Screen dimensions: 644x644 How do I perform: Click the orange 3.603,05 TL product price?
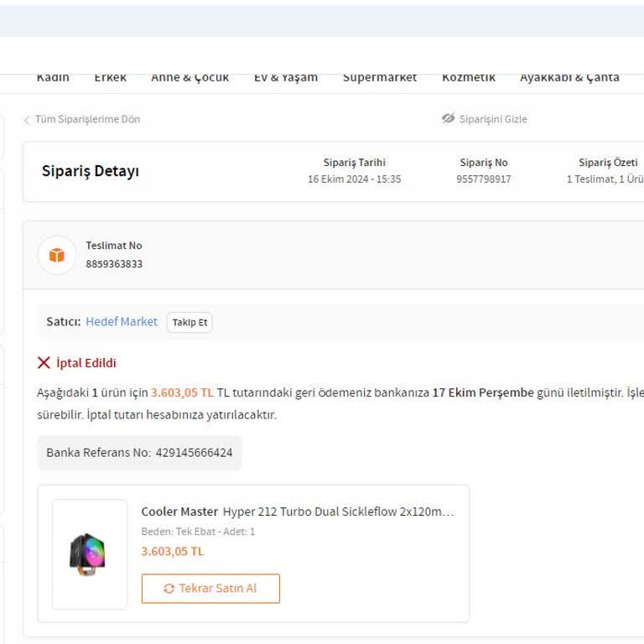(x=172, y=552)
